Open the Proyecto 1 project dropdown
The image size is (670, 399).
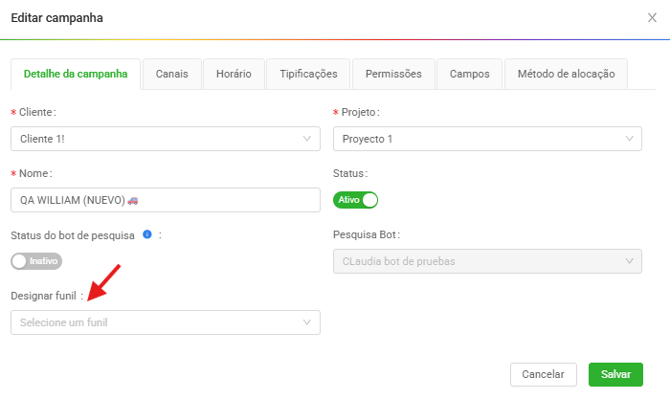[x=487, y=138]
